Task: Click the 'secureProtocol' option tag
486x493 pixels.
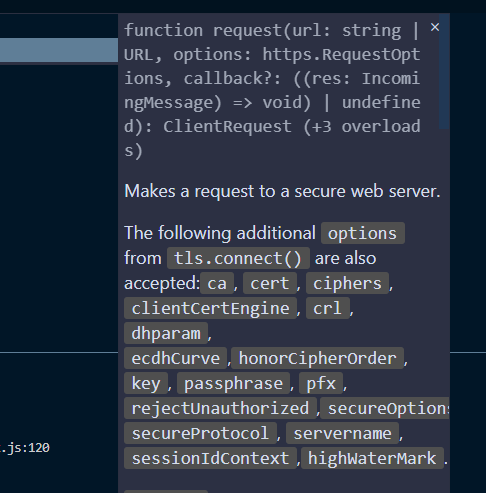Action: point(200,433)
